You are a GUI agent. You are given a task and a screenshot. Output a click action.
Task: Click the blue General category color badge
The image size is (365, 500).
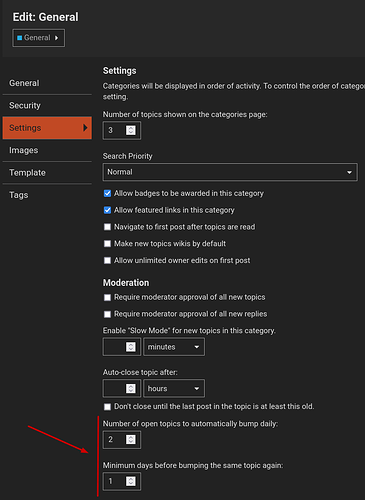pyautogui.click(x=20, y=38)
